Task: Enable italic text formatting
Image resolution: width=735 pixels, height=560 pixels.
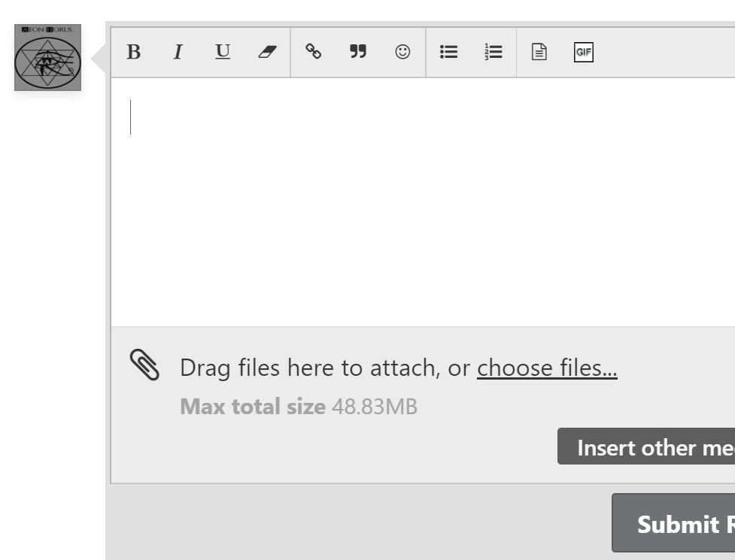Action: point(178,52)
